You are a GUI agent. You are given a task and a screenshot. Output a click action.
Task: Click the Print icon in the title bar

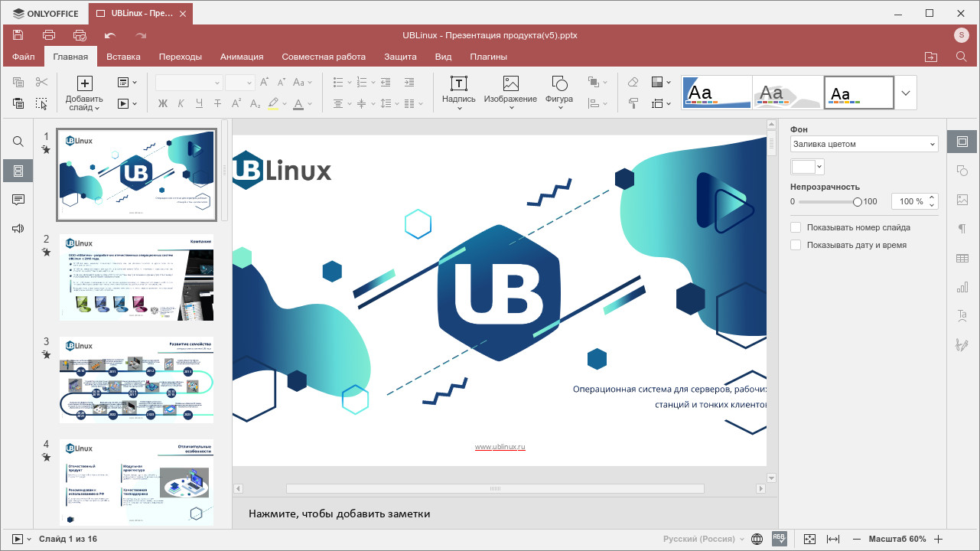click(49, 35)
